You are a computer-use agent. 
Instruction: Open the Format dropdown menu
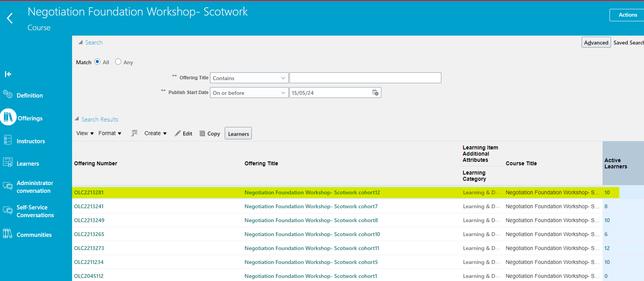(x=110, y=133)
